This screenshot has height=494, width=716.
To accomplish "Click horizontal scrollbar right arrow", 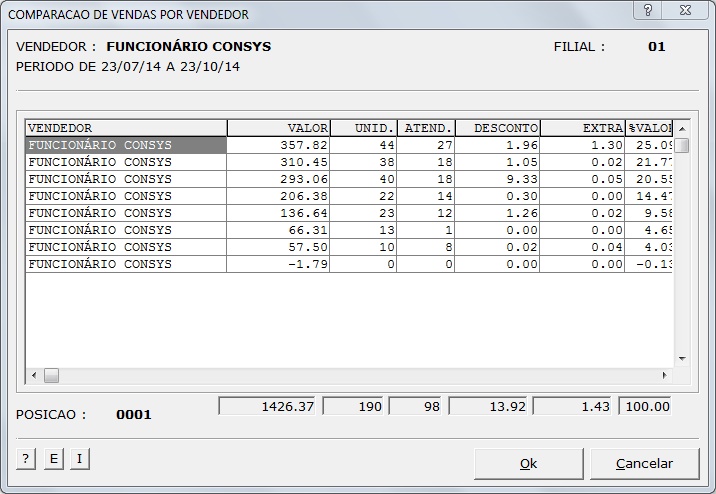I will point(664,375).
